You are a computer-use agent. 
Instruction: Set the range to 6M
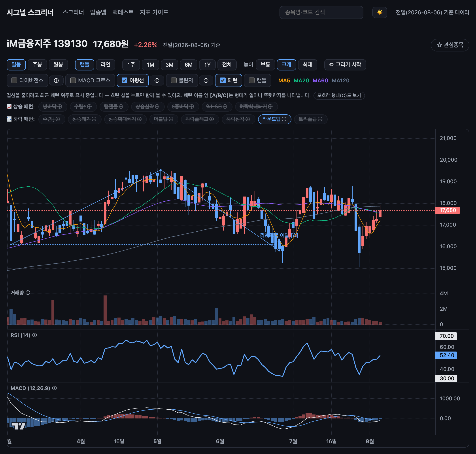189,65
